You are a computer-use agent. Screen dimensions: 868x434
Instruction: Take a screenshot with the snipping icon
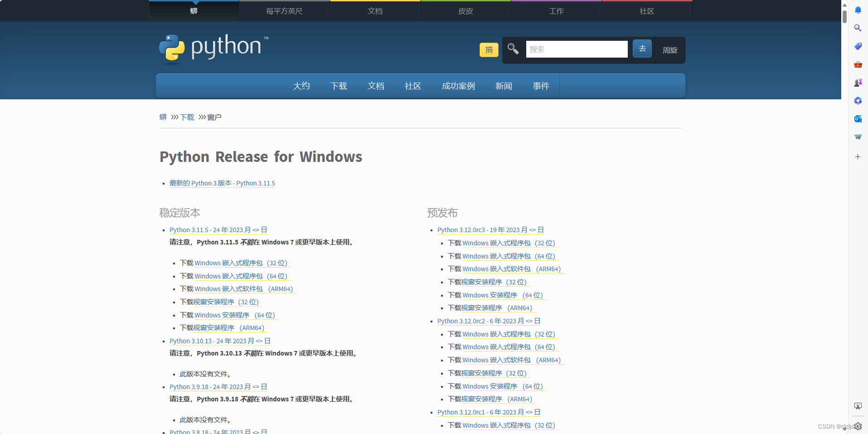pos(857,405)
